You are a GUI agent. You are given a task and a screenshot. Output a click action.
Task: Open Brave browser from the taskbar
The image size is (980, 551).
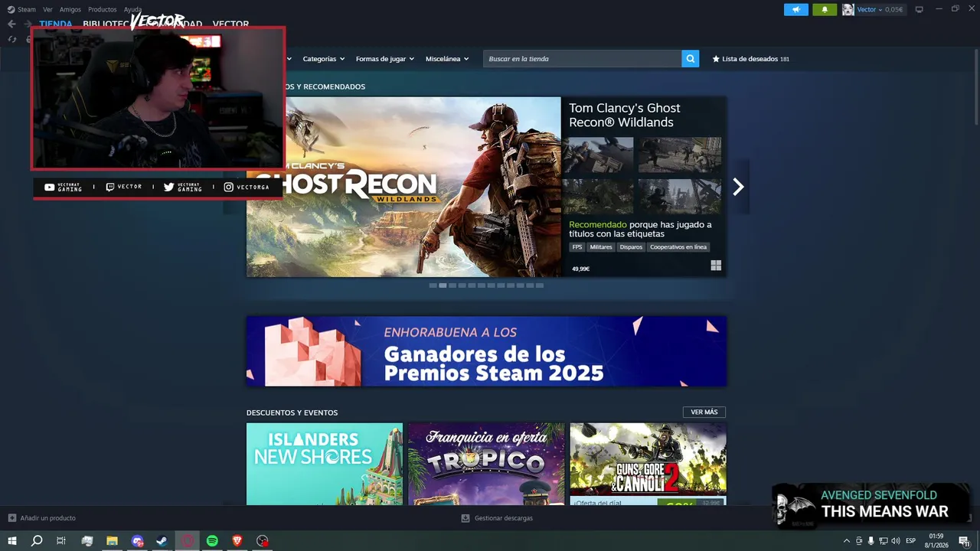pyautogui.click(x=237, y=541)
